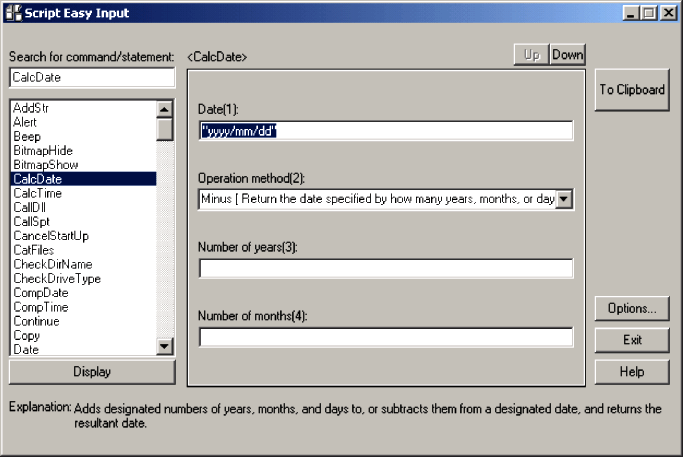
Task: Maximize the Script Easy Input window
Action: pos(648,13)
